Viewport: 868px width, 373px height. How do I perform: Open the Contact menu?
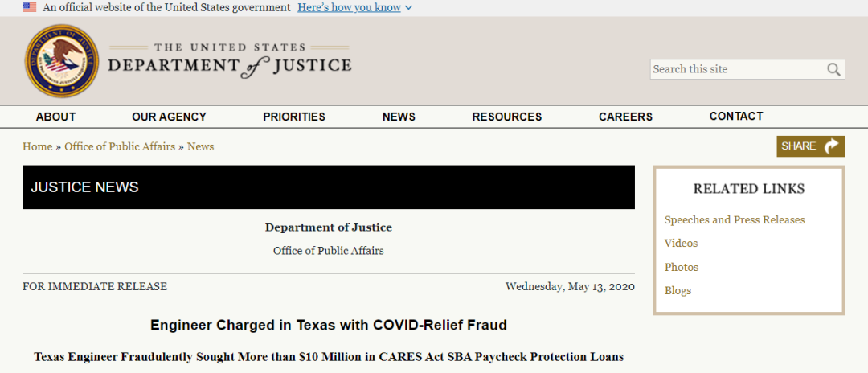[736, 117]
